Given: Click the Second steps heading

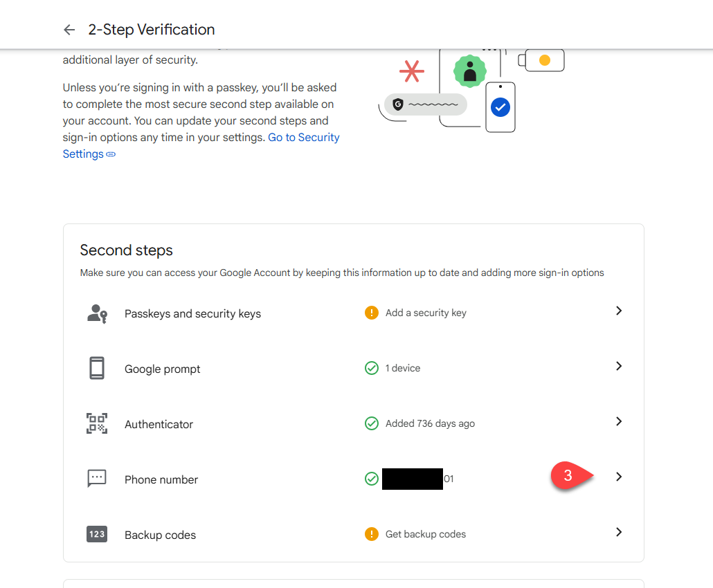Looking at the screenshot, I should tap(126, 250).
